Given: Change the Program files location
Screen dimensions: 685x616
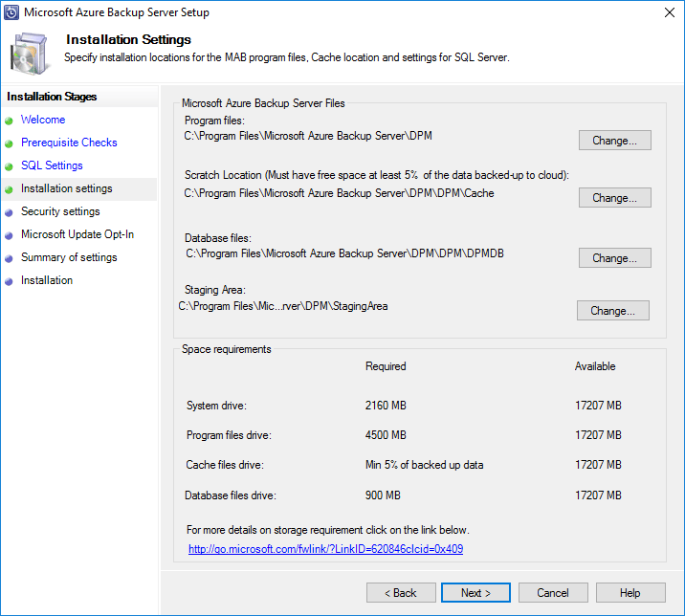Looking at the screenshot, I should point(614,141).
